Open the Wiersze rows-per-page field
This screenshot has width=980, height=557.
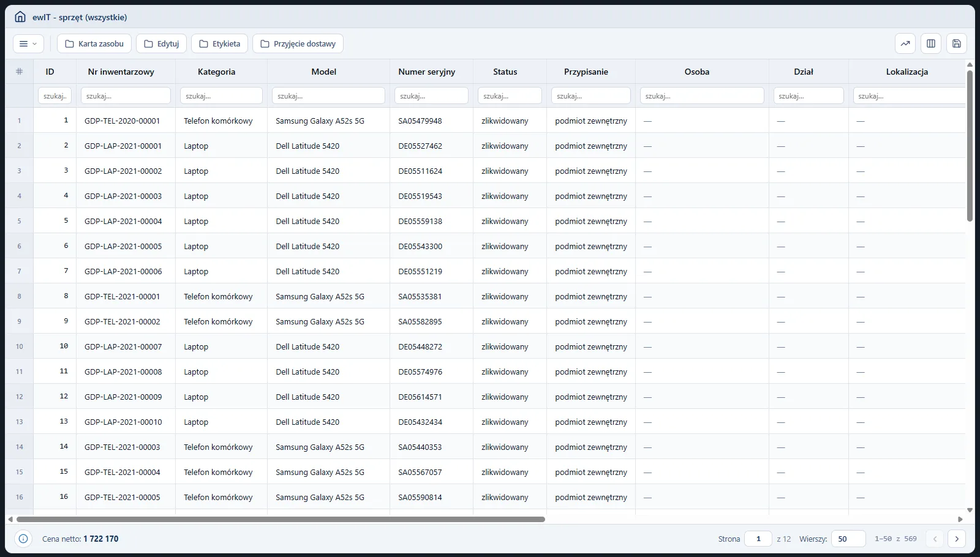848,539
